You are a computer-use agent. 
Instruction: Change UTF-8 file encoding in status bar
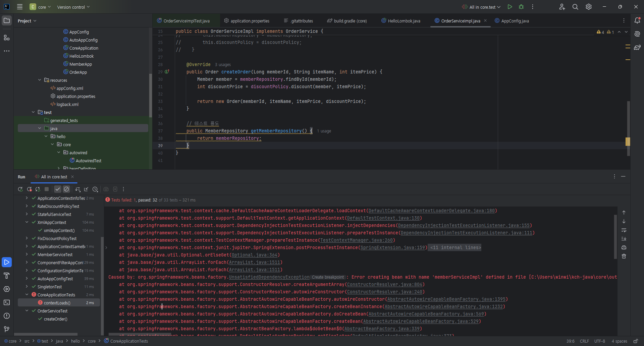[x=600, y=341]
